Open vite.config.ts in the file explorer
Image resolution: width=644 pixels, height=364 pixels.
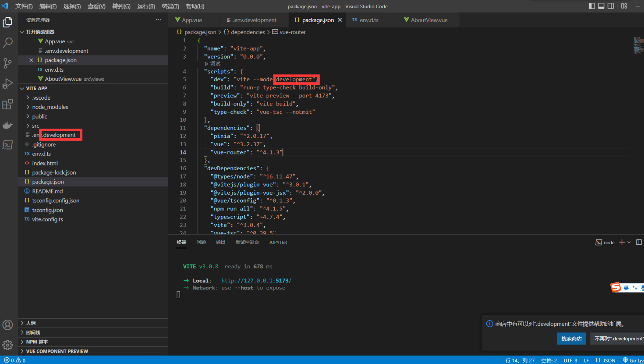pyautogui.click(x=47, y=219)
